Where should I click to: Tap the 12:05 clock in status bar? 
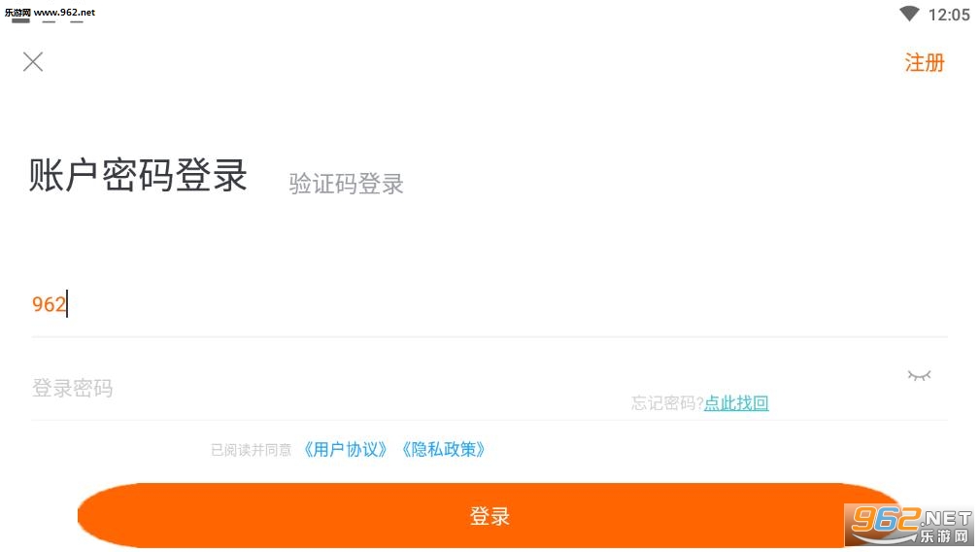[x=949, y=15]
